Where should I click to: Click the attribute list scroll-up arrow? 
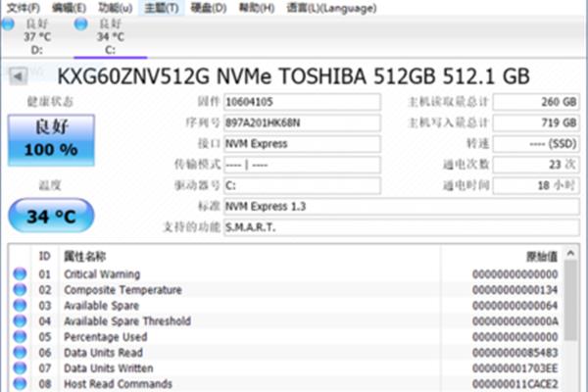pos(570,253)
